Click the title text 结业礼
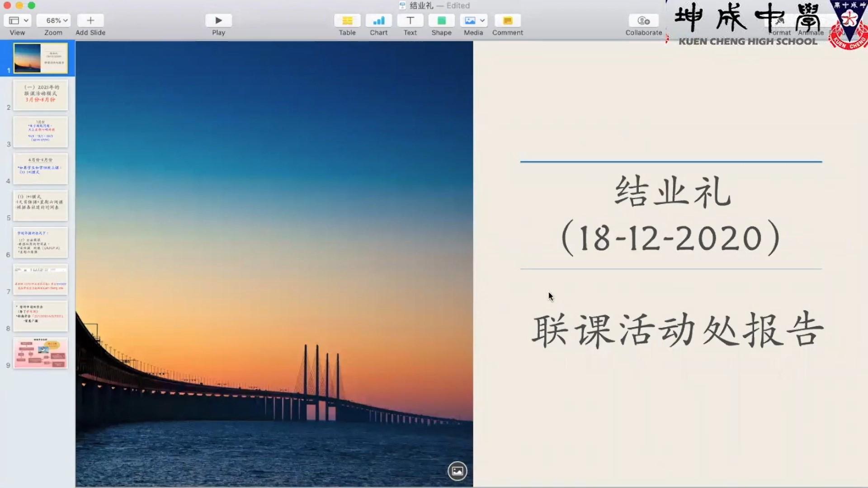This screenshot has width=868, height=488. point(672,192)
